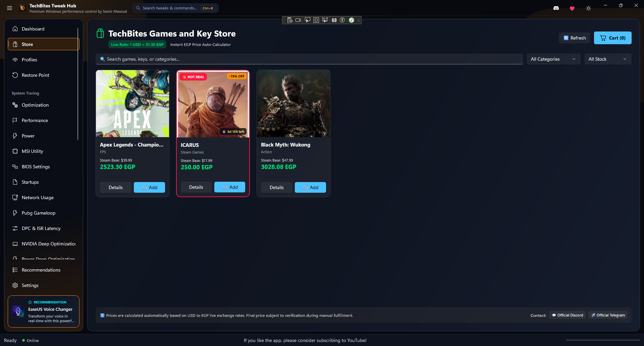Navigate to Network Usage
Image resolution: width=644 pixels, height=346 pixels.
[x=44, y=197]
